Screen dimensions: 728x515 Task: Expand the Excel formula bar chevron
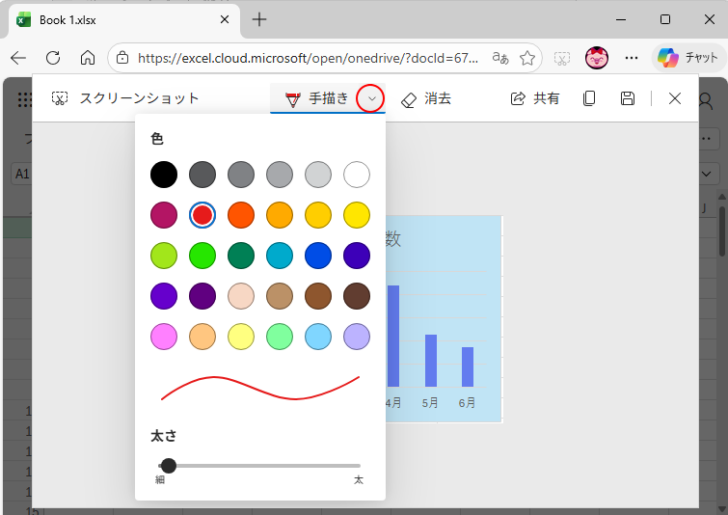pyautogui.click(x=707, y=174)
